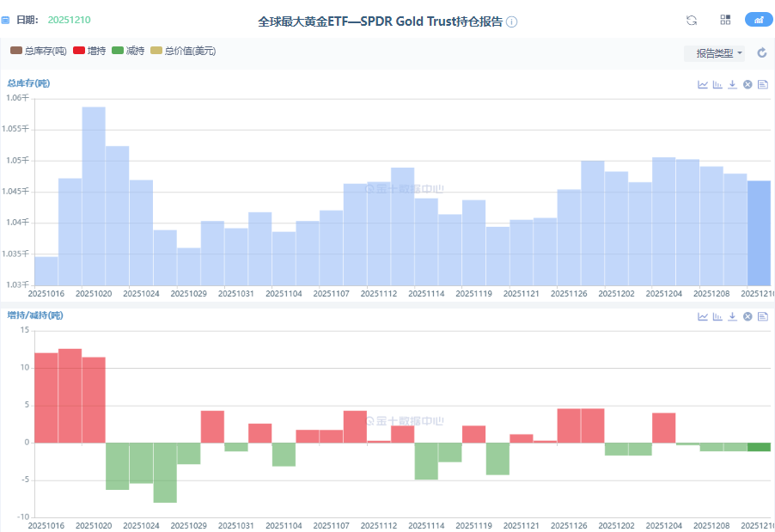Screen dimensions: 775x532
Task: Click calendar icon beside 日期 label
Action: click(x=6, y=20)
